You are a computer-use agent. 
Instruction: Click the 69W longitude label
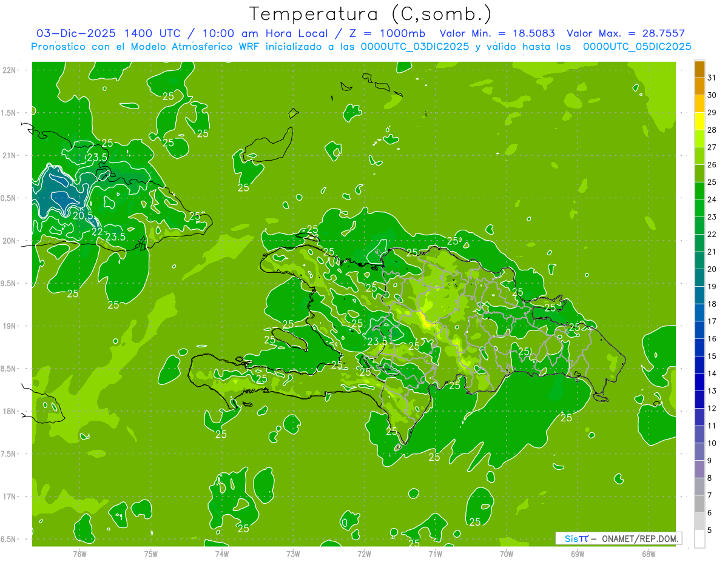(x=577, y=554)
